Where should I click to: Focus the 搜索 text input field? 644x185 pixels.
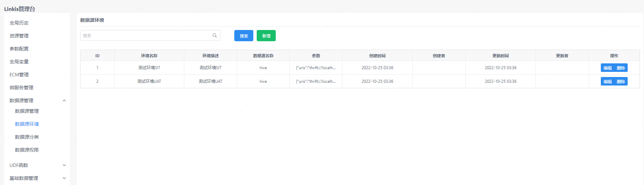click(x=146, y=35)
